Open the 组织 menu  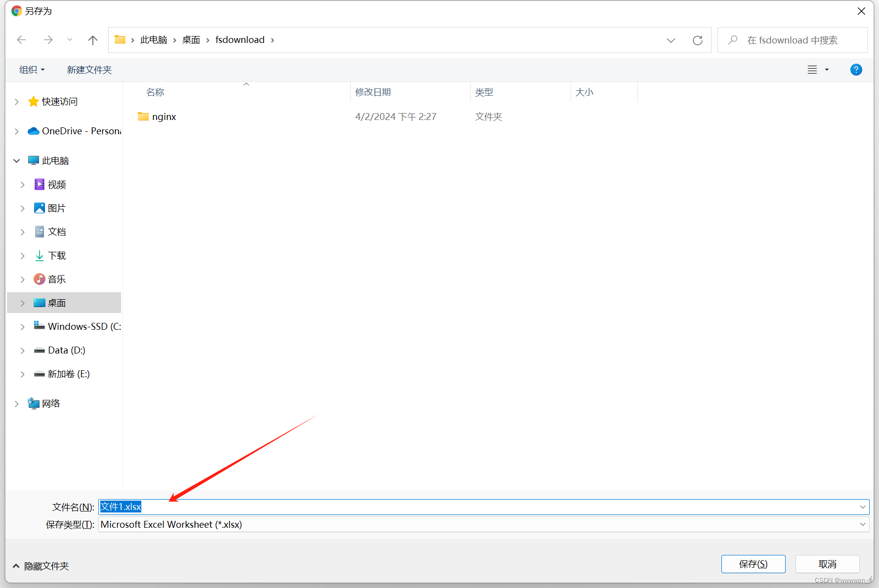32,70
